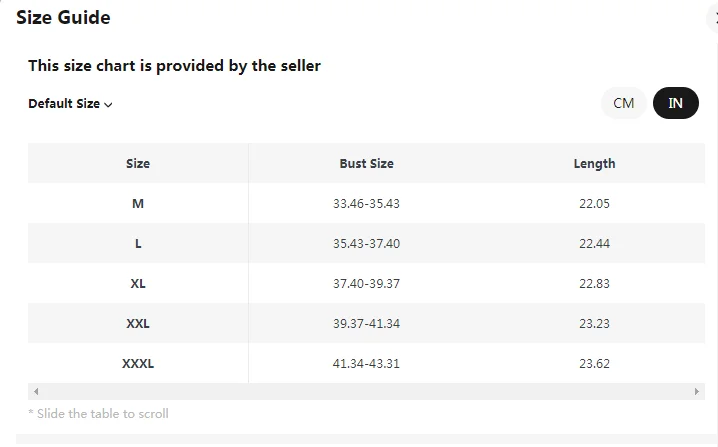Viewport: 718px width, 447px height.
Task: Switch measurements to CM
Action: 624,103
